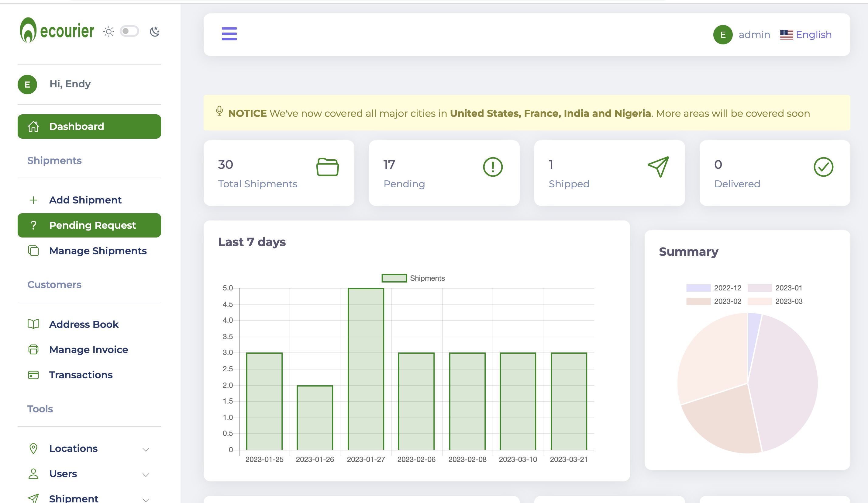The width and height of the screenshot is (868, 503).
Task: Expand the Locations submenu chevron
Action: pyautogui.click(x=146, y=449)
